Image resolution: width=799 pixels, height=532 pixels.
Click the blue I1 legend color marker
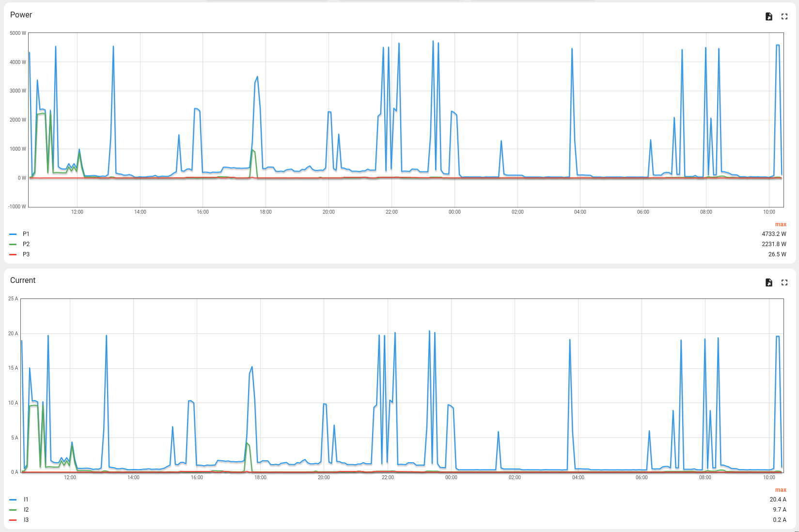[13, 500]
